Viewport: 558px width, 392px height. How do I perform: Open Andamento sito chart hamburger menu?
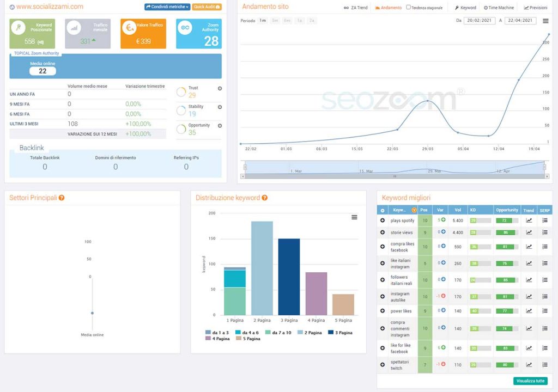(545, 21)
